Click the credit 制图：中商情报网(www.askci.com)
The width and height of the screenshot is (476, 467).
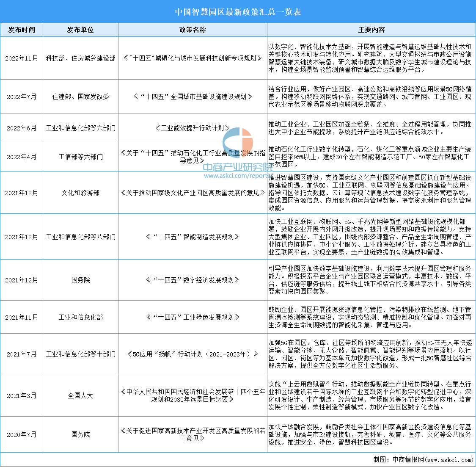coord(423,459)
